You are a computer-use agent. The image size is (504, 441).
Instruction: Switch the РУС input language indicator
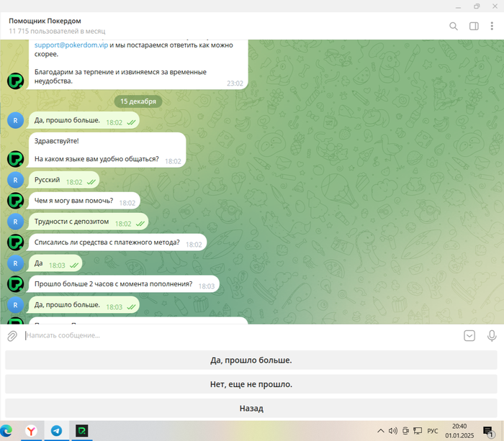[x=432, y=431]
